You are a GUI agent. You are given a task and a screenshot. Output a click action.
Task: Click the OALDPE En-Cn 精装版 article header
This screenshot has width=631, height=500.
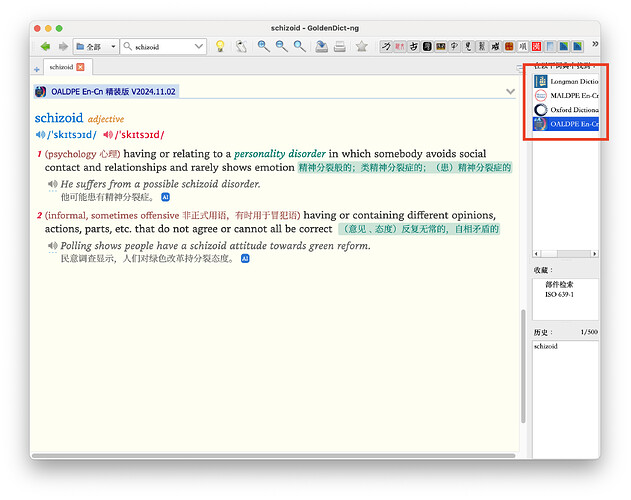107,91
